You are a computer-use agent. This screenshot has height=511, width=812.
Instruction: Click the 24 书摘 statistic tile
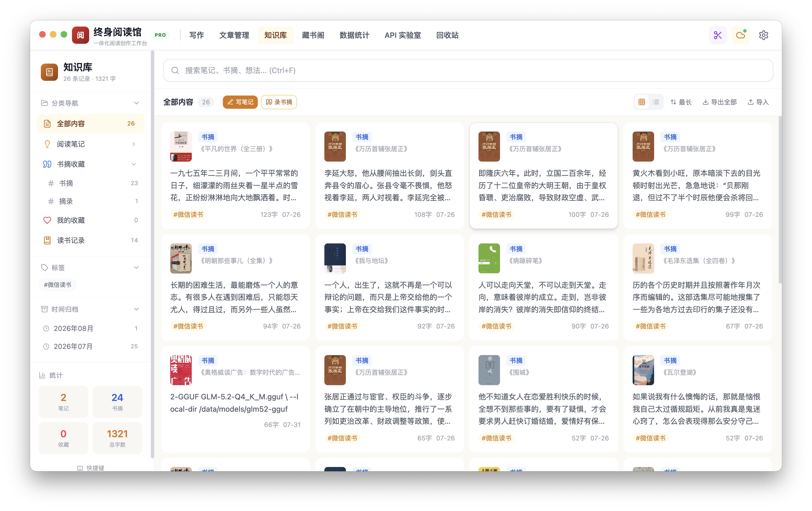pos(117,402)
